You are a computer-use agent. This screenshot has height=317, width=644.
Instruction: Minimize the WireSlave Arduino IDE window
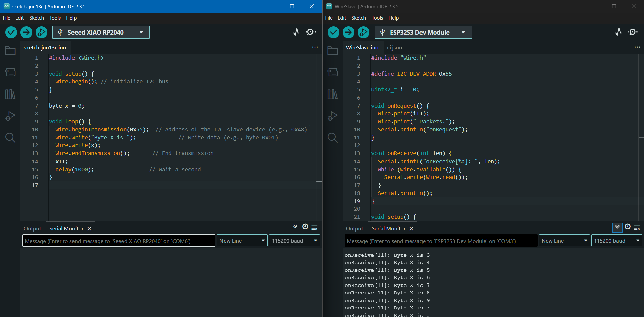595,6
